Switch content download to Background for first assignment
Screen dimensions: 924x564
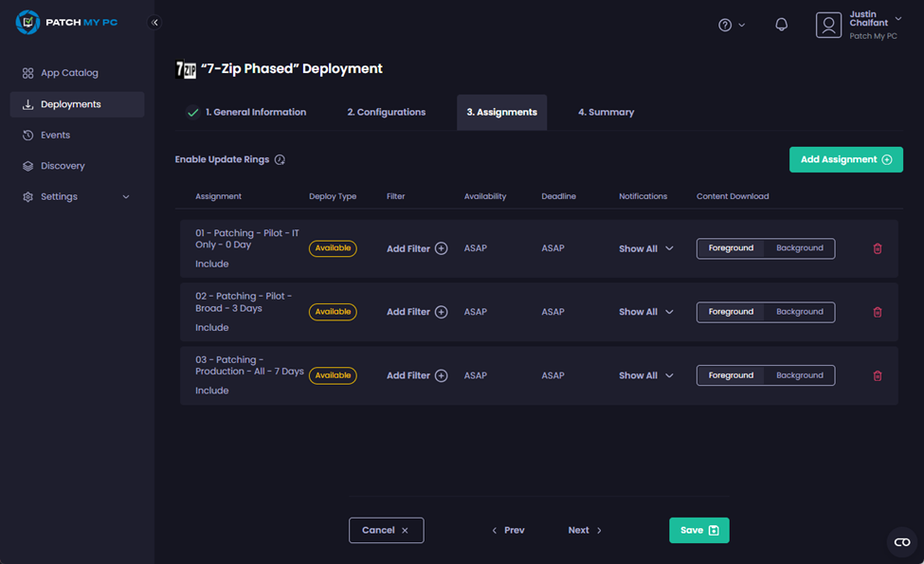tap(800, 247)
